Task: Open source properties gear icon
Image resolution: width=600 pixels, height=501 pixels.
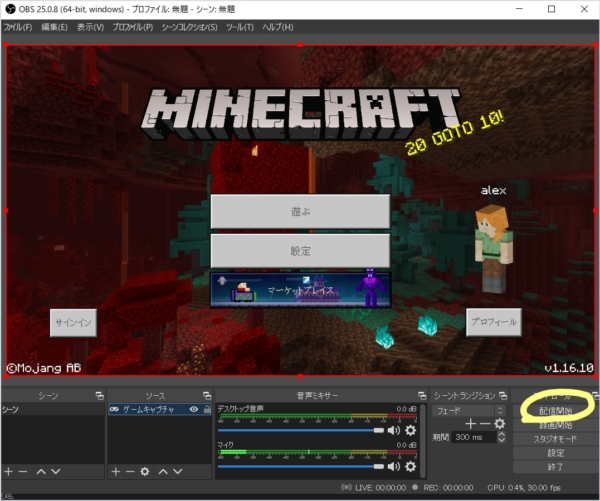Action: 145,472
